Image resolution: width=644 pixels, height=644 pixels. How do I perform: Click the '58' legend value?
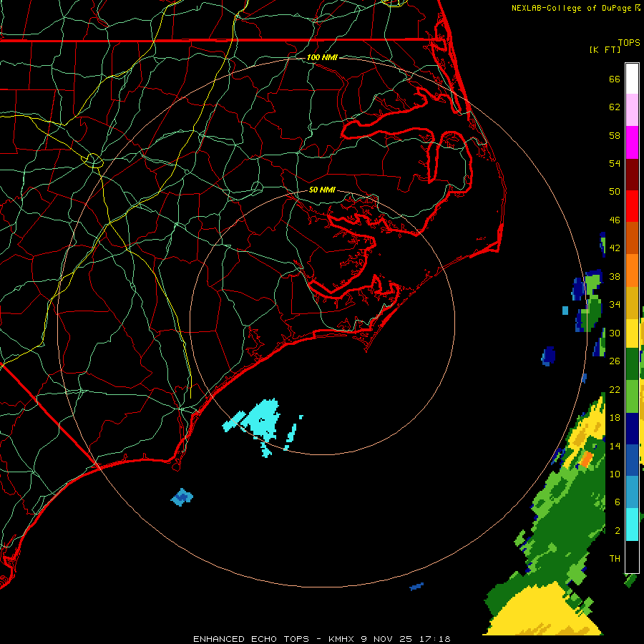coord(615,135)
